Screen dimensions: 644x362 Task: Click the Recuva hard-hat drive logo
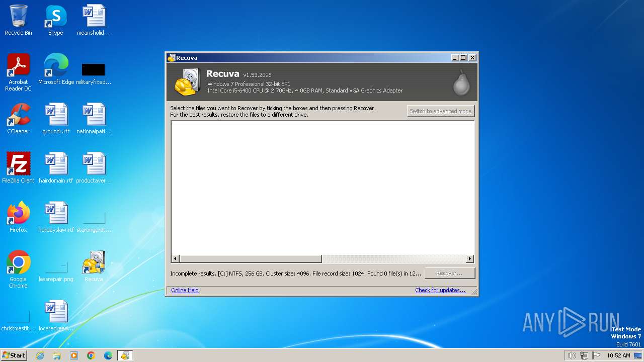188,82
